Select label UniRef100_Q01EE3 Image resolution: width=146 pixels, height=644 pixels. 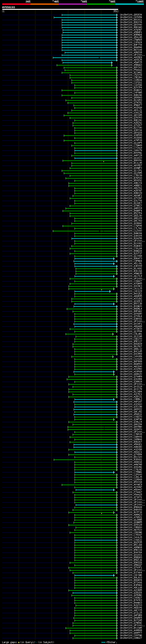point(131,301)
